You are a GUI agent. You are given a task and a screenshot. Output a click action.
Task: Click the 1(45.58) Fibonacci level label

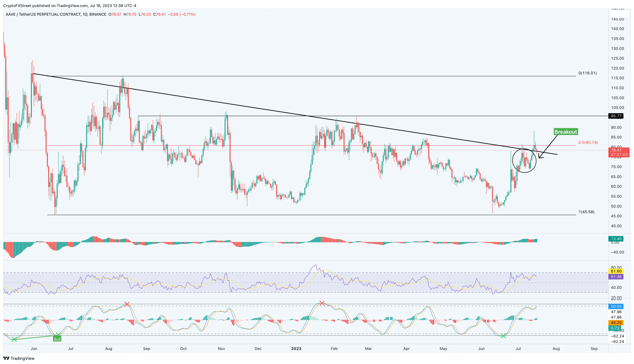coord(586,212)
